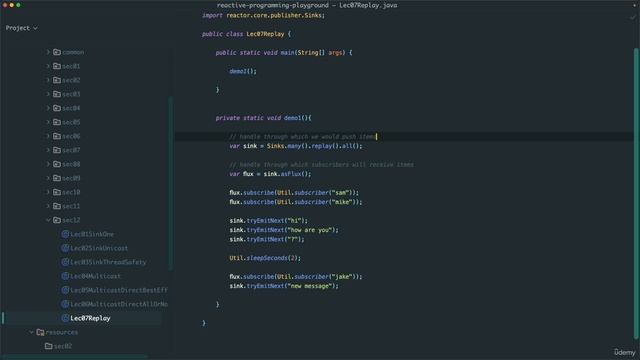The height and width of the screenshot is (360, 640).
Task: Click the sec10 package folder icon
Action: point(57,192)
